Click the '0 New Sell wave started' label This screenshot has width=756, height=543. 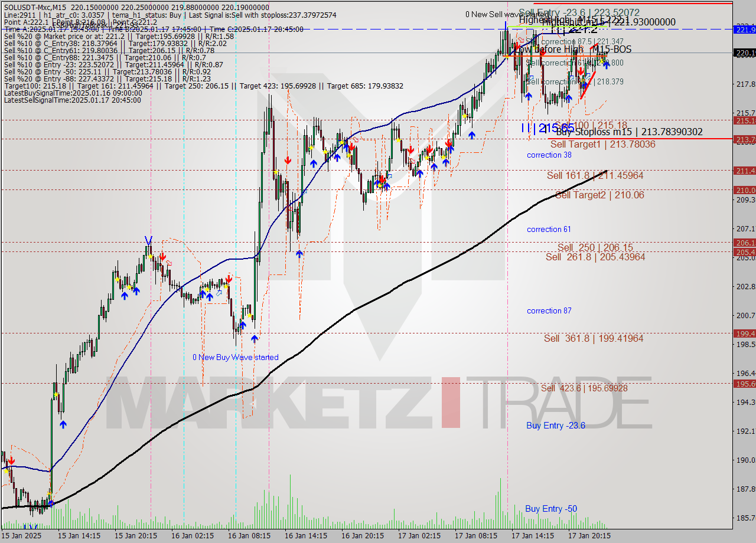[x=507, y=14]
